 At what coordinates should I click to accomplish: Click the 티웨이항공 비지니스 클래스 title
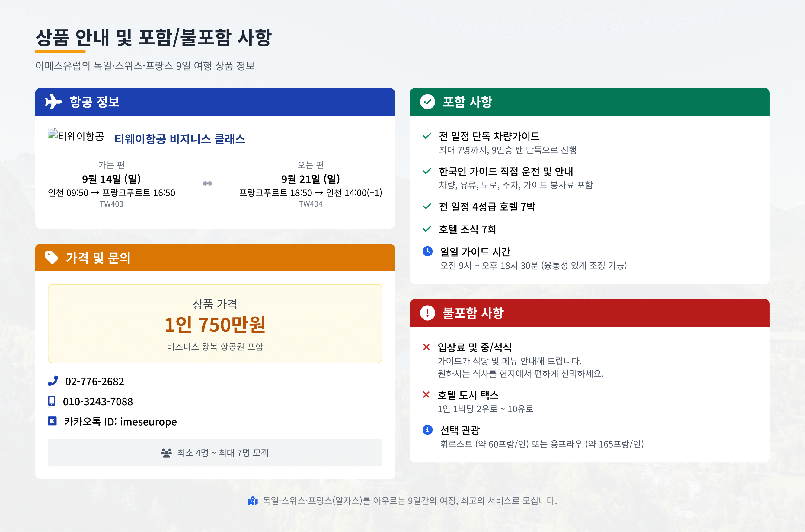pos(180,138)
